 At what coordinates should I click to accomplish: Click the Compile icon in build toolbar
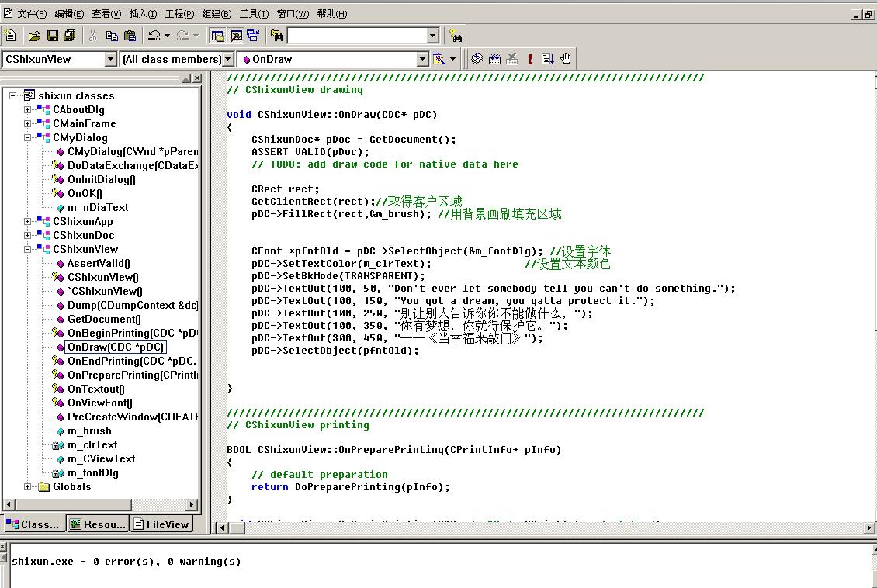[x=477, y=59]
